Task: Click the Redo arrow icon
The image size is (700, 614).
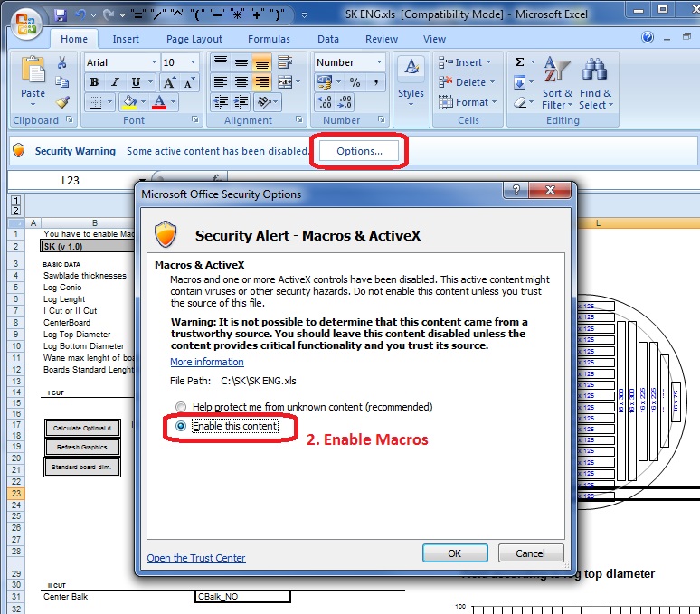Action: click(109, 15)
